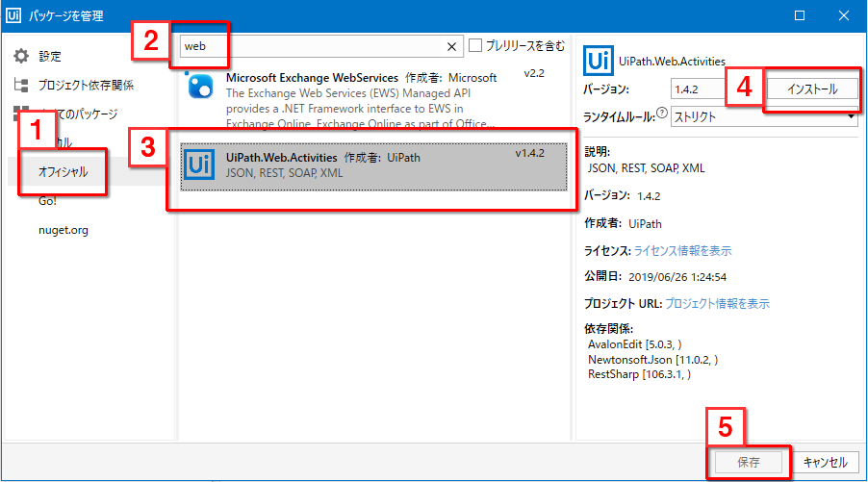Click the 公開日 2019/06/26 date value

click(x=677, y=277)
